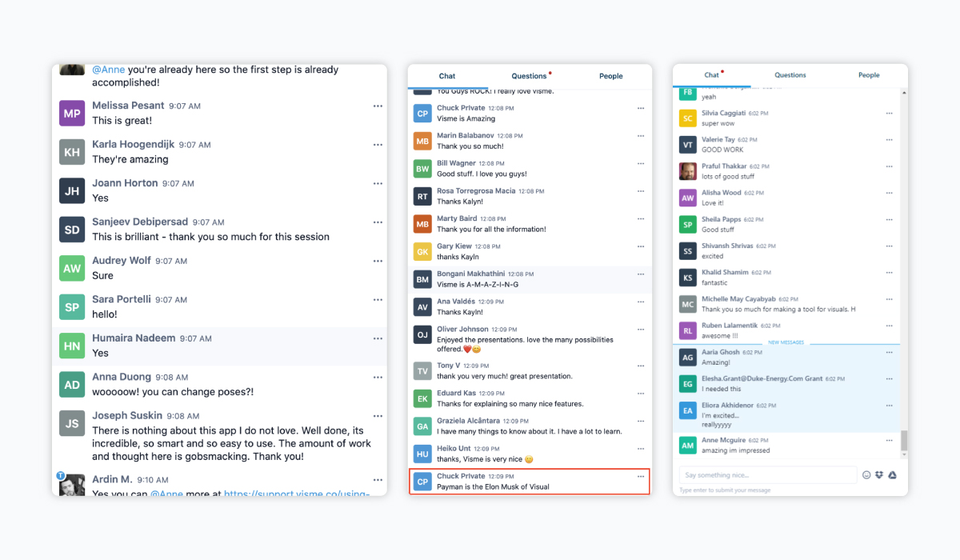Screen dimensions: 960x560
Task: Switch to Questions tab in middle panel
Action: click(530, 76)
